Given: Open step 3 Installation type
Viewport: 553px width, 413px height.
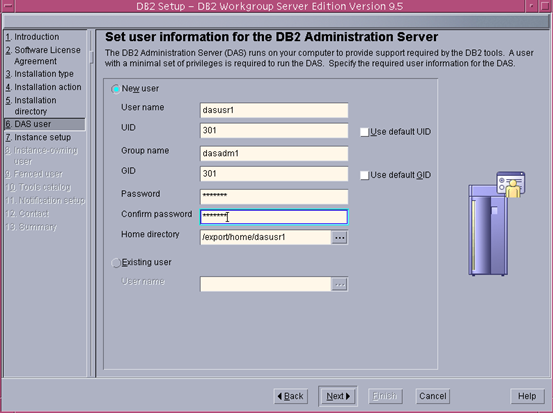Looking at the screenshot, I should [x=40, y=74].
